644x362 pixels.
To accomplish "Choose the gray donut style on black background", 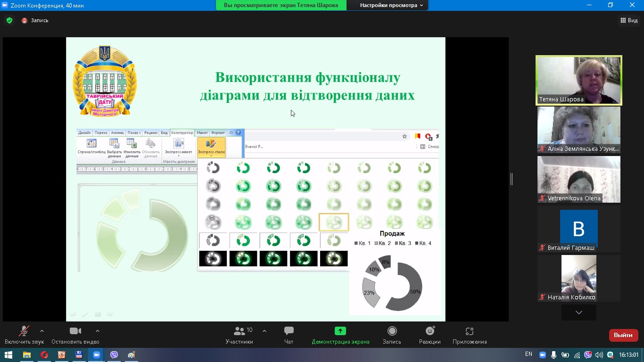I will coord(213,259).
